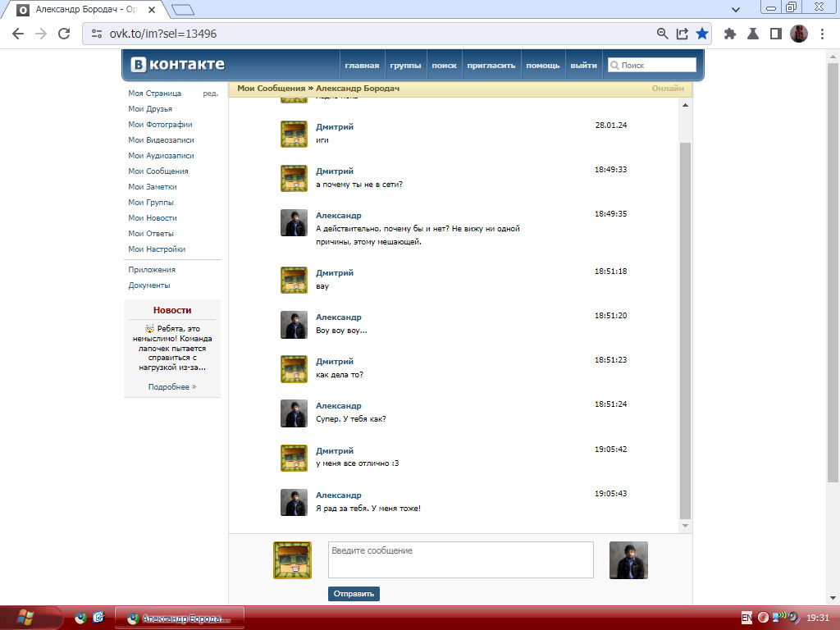The height and width of the screenshot is (630, 840).
Task: Open the tab search chevron
Action: click(x=736, y=10)
